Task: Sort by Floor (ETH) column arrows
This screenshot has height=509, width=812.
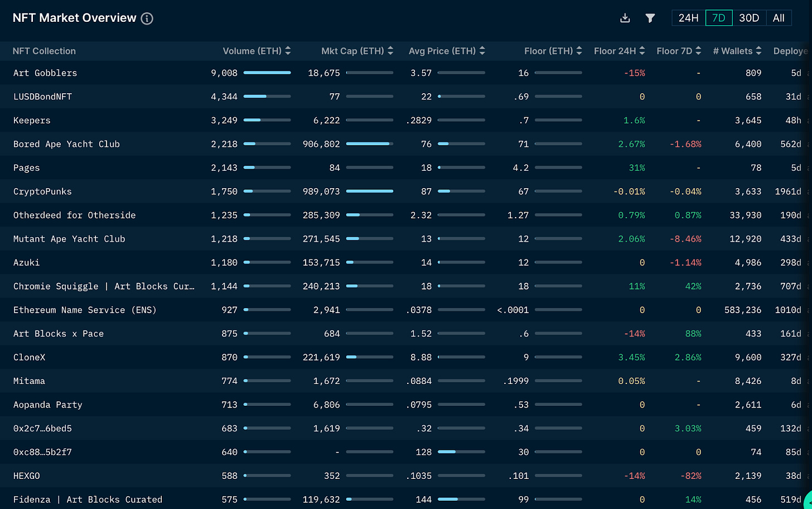Action: (579, 51)
